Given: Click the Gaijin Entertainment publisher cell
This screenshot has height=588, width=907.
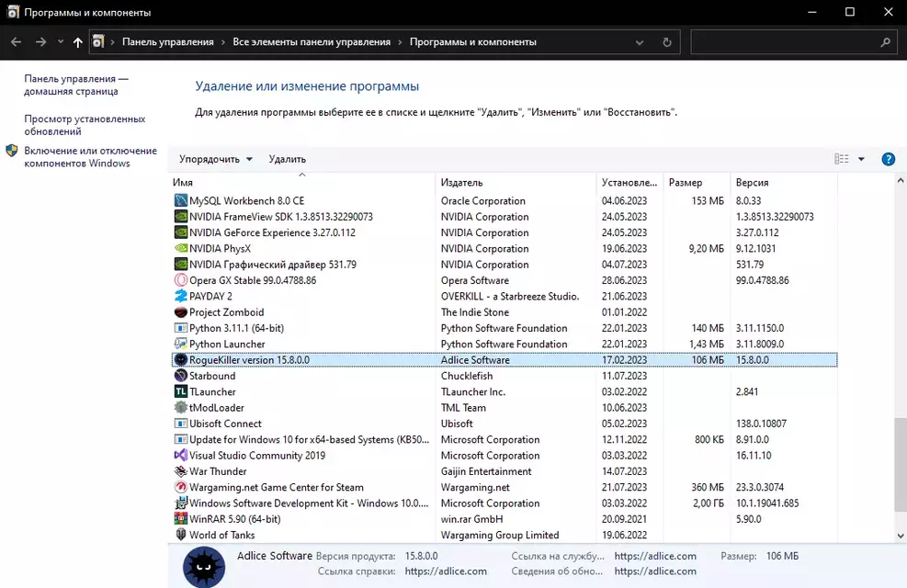Looking at the screenshot, I should (486, 471).
